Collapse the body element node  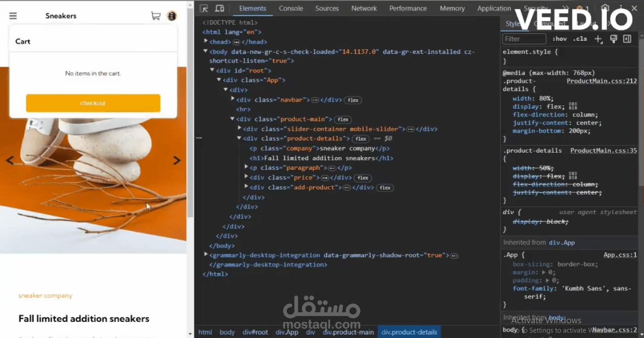pos(206,51)
